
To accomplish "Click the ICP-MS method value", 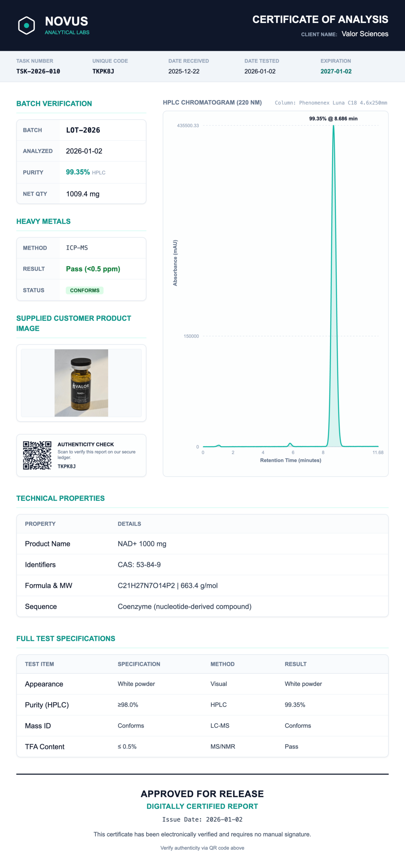I will [77, 248].
